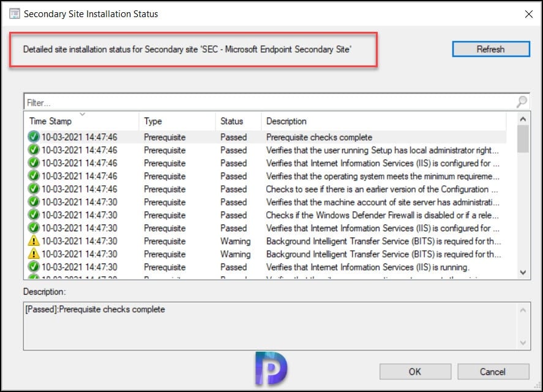Screen dimensions: 543x392
Task: Focus the Filter text field
Action: click(x=270, y=102)
